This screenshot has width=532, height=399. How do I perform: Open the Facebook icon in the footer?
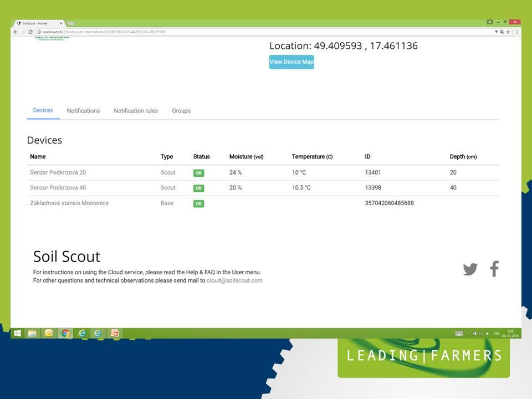[x=494, y=269]
